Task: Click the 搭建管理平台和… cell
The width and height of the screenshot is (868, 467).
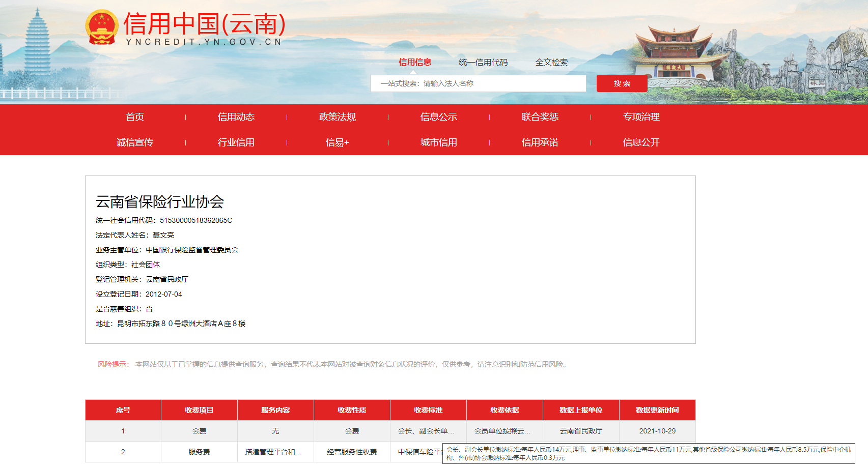Action: 276,452
